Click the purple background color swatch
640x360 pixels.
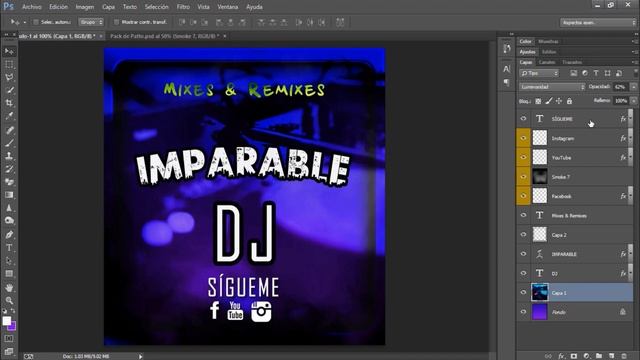(x=13, y=327)
